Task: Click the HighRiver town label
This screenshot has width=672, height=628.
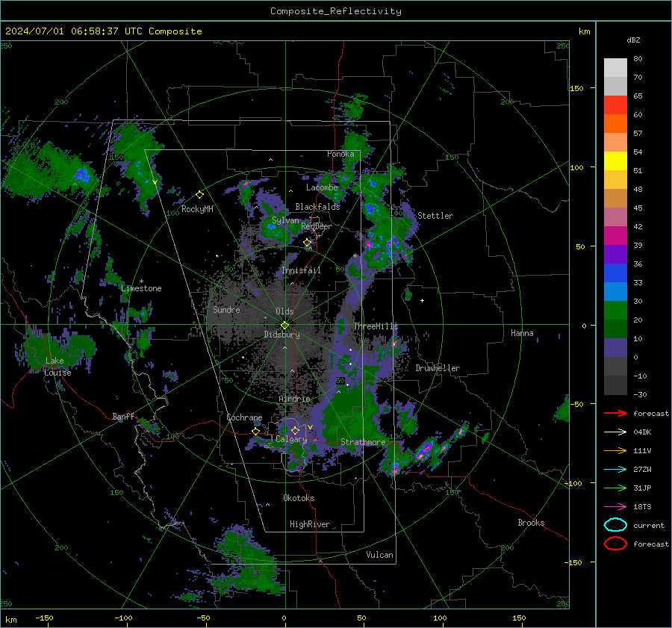Action: point(310,524)
